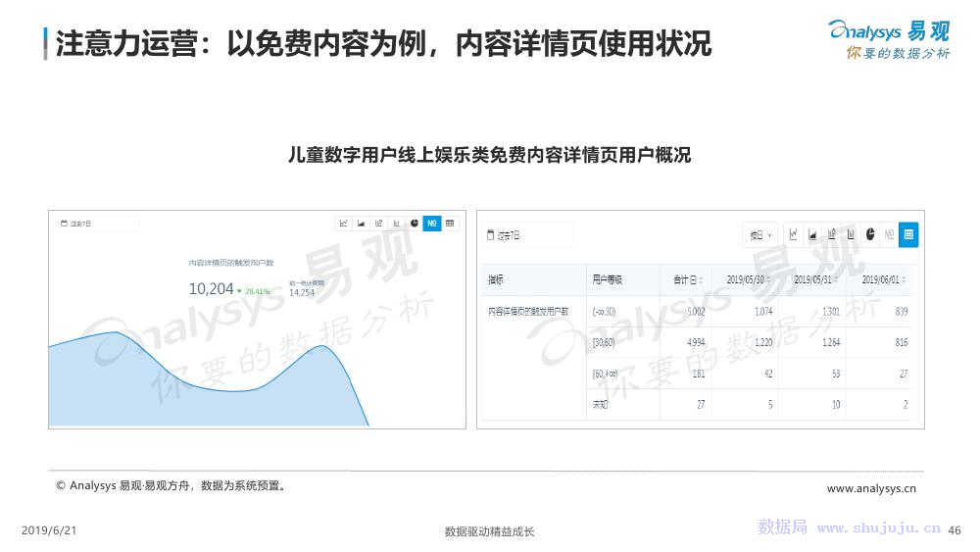Sort table by the 合计 column arrows
Screen dimensions: 980x552
click(701, 280)
